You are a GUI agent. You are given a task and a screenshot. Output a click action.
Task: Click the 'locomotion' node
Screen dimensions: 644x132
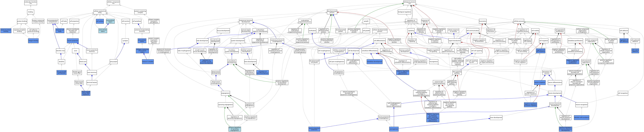pos(483,21)
